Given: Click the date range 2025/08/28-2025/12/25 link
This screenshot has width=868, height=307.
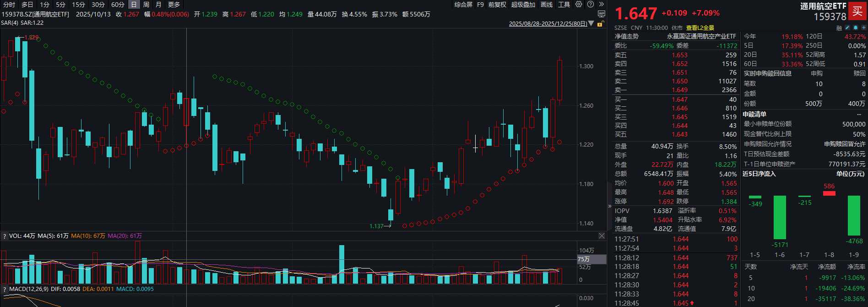Looking at the screenshot, I should [x=548, y=24].
